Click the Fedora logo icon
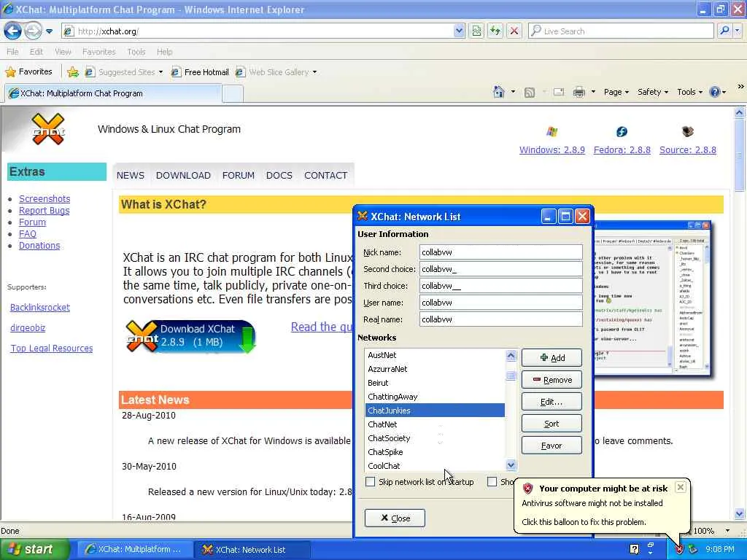This screenshot has height=560, width=747. tap(622, 131)
